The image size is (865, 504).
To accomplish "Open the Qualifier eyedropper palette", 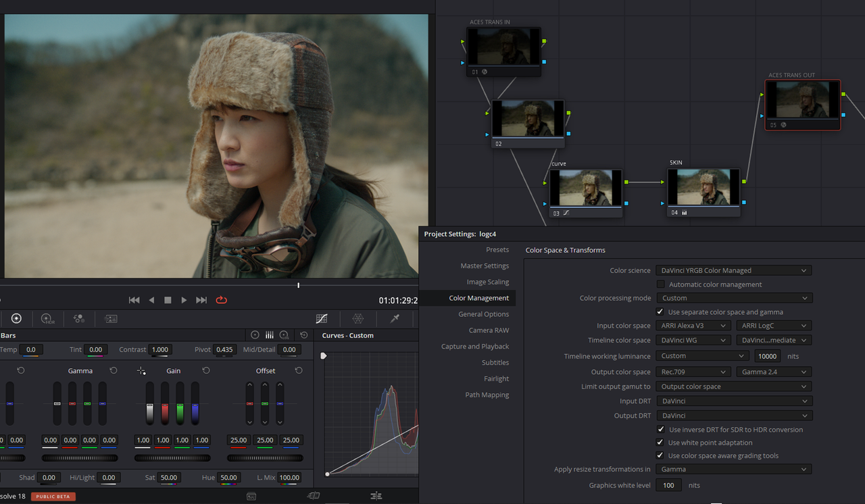I will point(395,318).
